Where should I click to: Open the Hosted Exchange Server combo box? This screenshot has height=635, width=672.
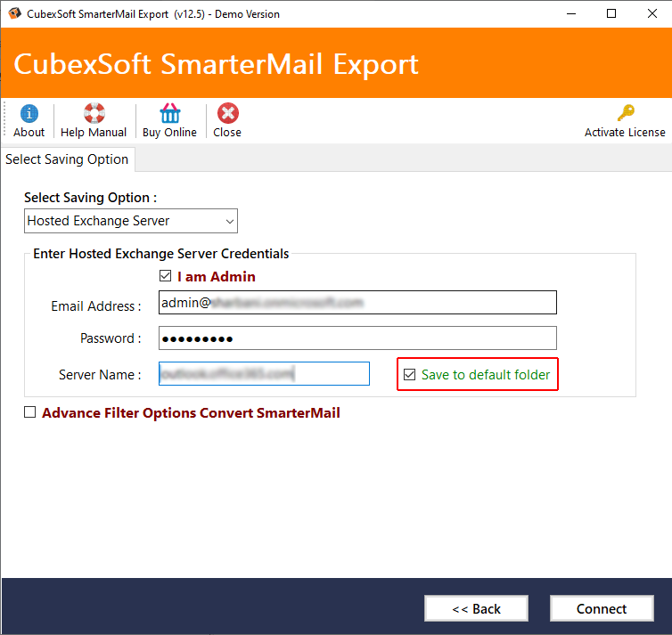click(131, 221)
